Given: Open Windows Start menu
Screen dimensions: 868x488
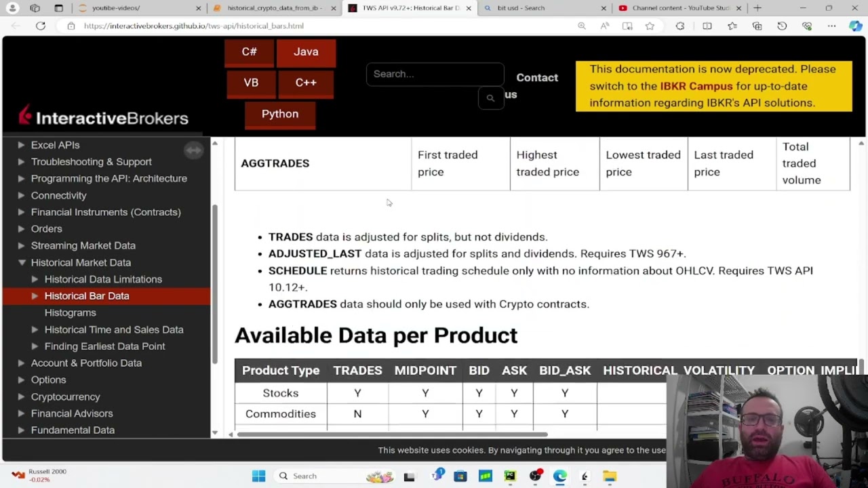Looking at the screenshot, I should pos(258,476).
